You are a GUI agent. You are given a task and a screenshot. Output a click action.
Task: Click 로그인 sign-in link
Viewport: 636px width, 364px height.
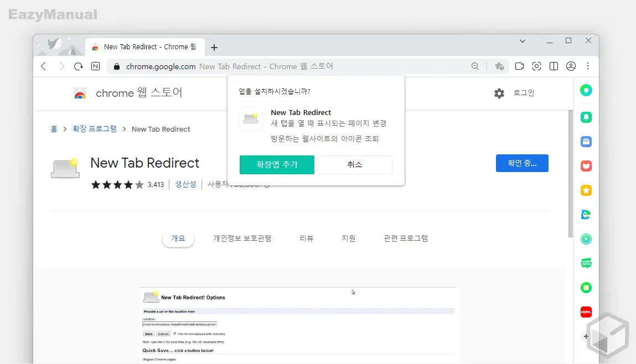(x=524, y=93)
